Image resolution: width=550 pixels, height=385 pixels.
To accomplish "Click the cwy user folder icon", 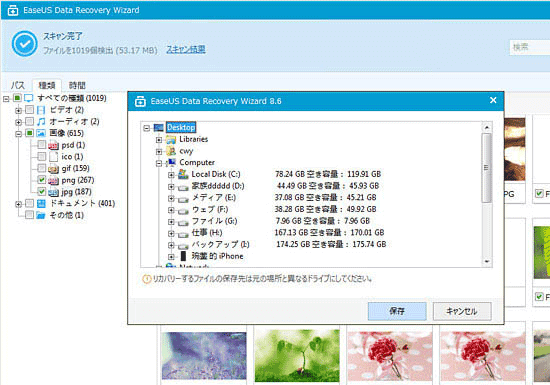I will pyautogui.click(x=171, y=151).
